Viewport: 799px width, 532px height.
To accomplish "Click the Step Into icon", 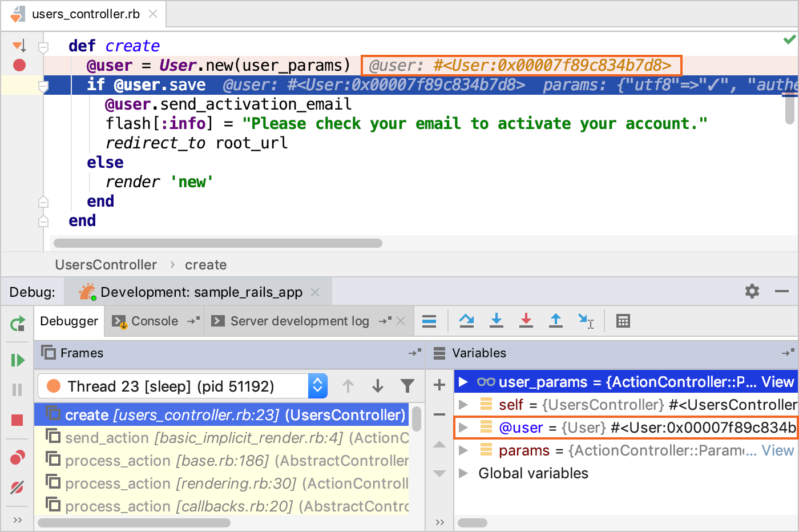I will (497, 321).
